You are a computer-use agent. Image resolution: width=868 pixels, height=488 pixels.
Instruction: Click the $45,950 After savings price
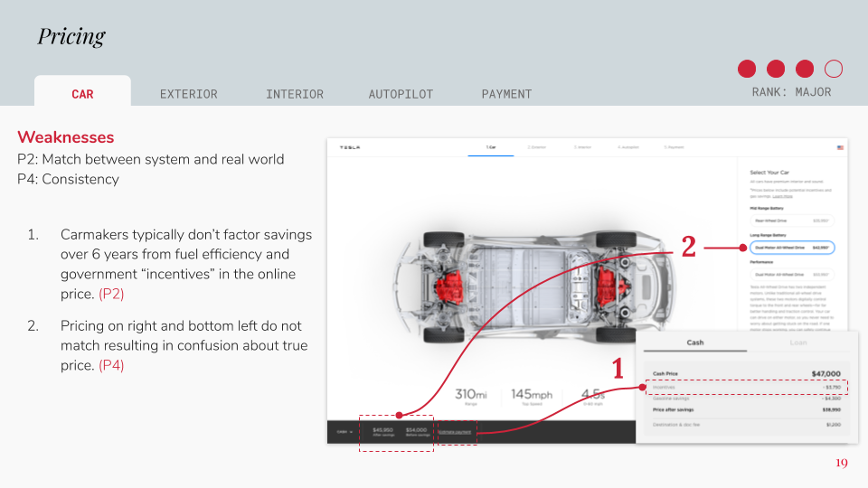point(383,432)
